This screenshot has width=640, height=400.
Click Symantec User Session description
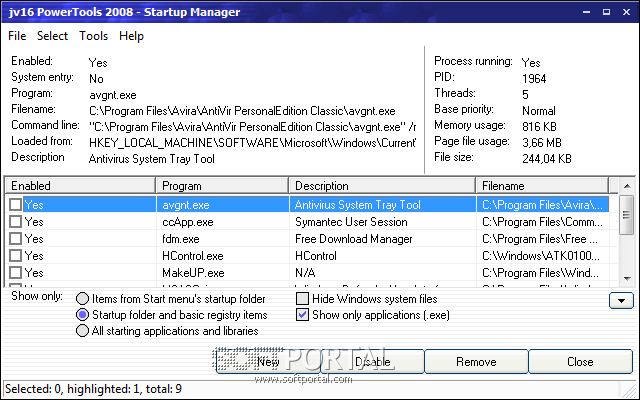point(351,222)
